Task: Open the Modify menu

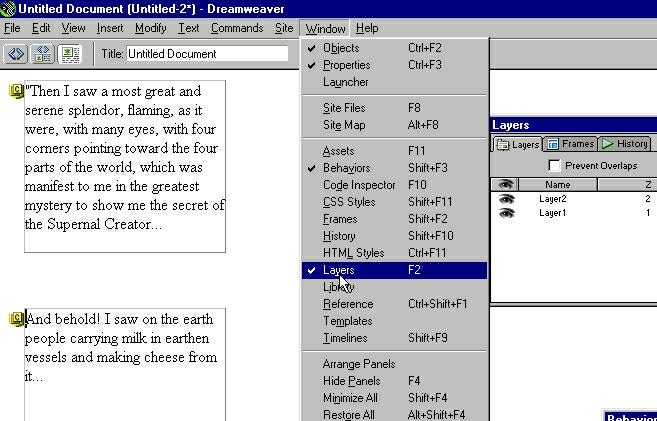Action: (150, 28)
